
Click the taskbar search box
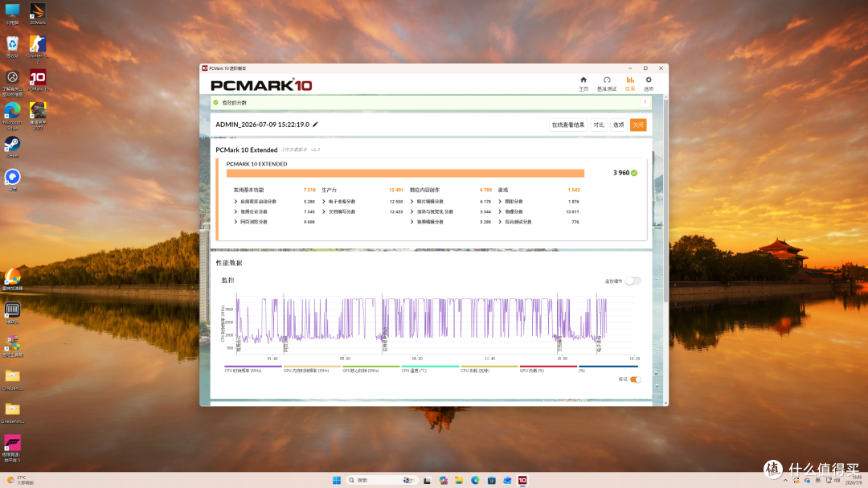(382, 480)
